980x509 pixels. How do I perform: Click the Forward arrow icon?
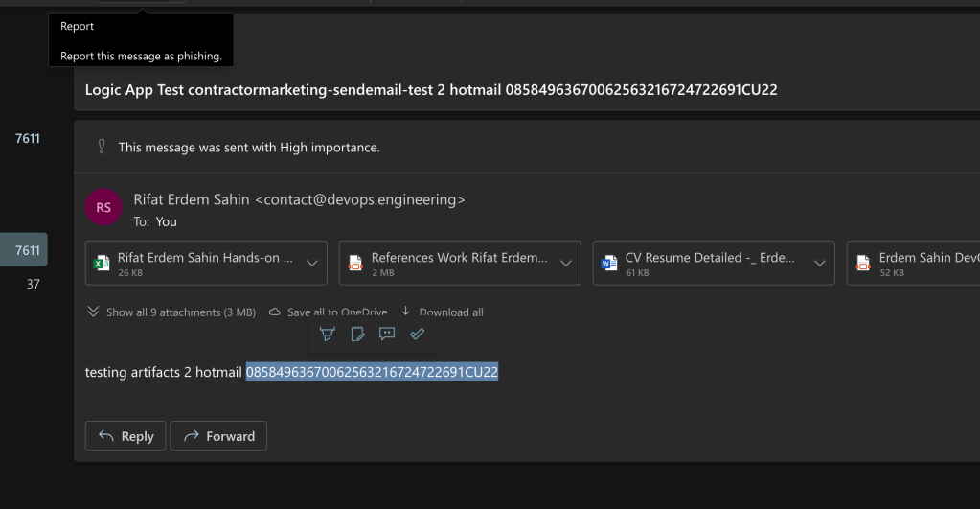pyautogui.click(x=192, y=436)
